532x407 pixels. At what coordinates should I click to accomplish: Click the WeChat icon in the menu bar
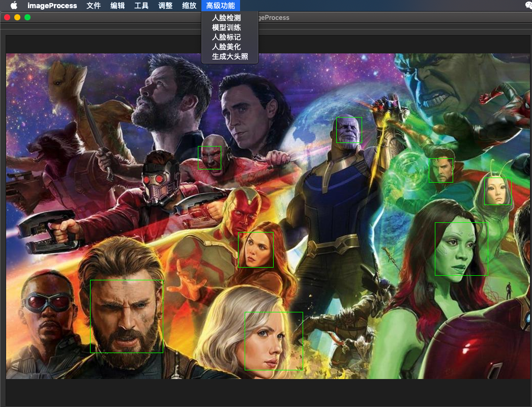tap(528, 5)
